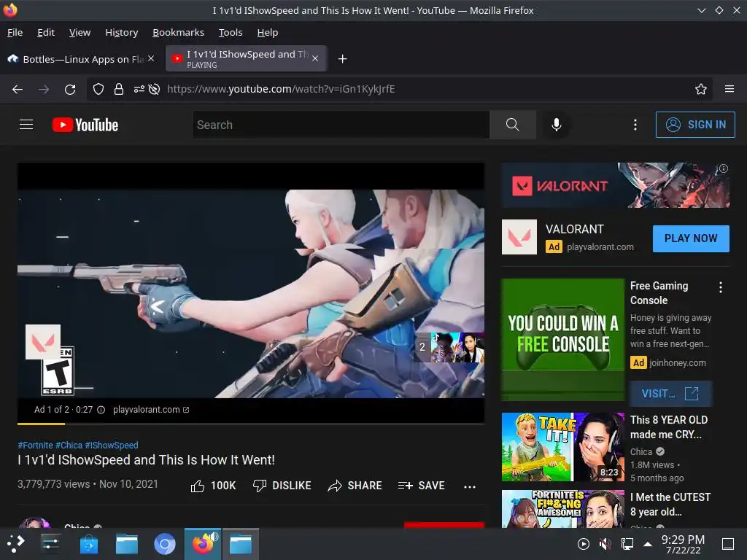The width and height of the screenshot is (747, 560).
Task: Open the History menu
Action: pos(122,32)
